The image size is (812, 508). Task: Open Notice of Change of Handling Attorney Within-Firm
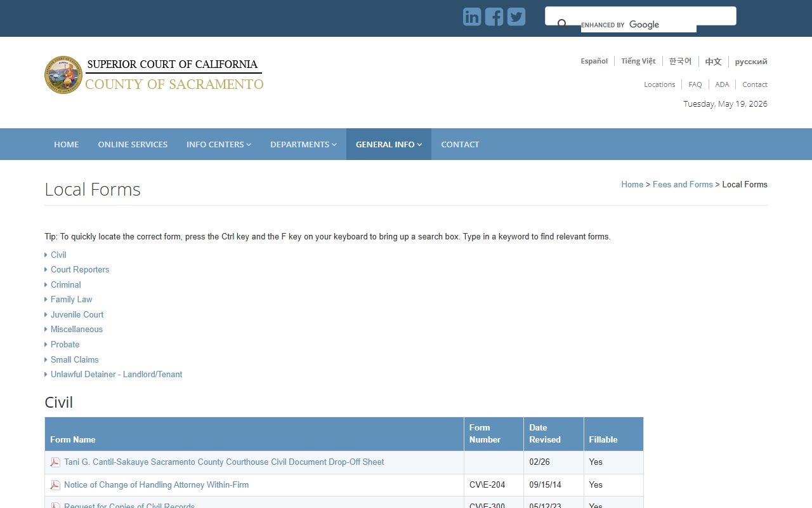tap(156, 485)
